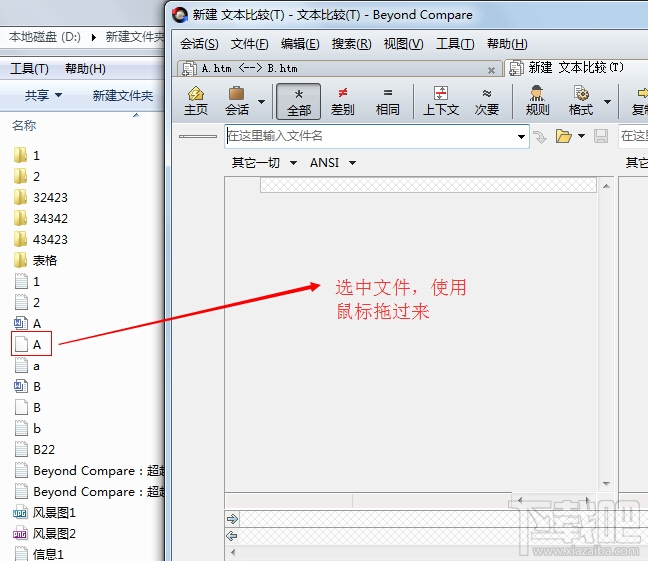Click the copy-to-left arrow icon at bottom

tap(232, 536)
